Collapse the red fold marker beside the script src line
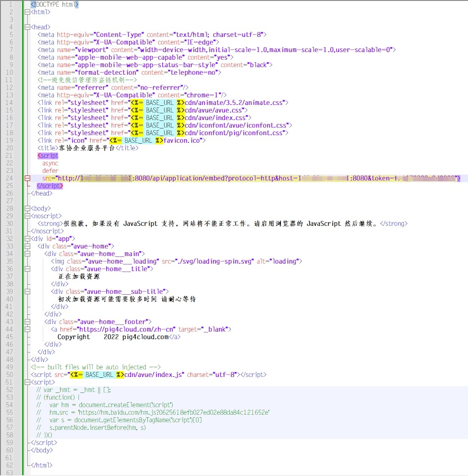Image resolution: width=468 pixels, height=476 pixels. pos(27,178)
